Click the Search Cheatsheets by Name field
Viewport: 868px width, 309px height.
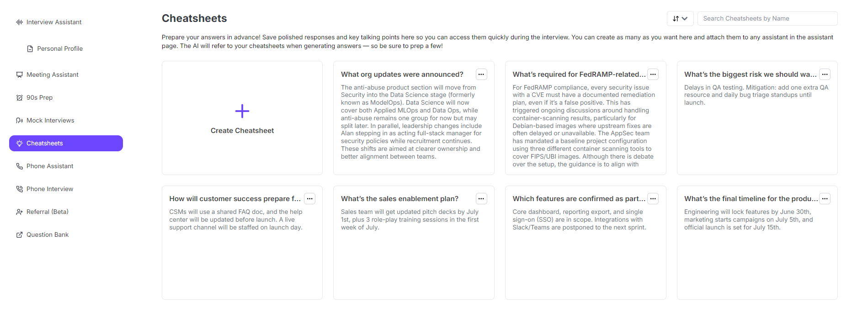tap(767, 19)
